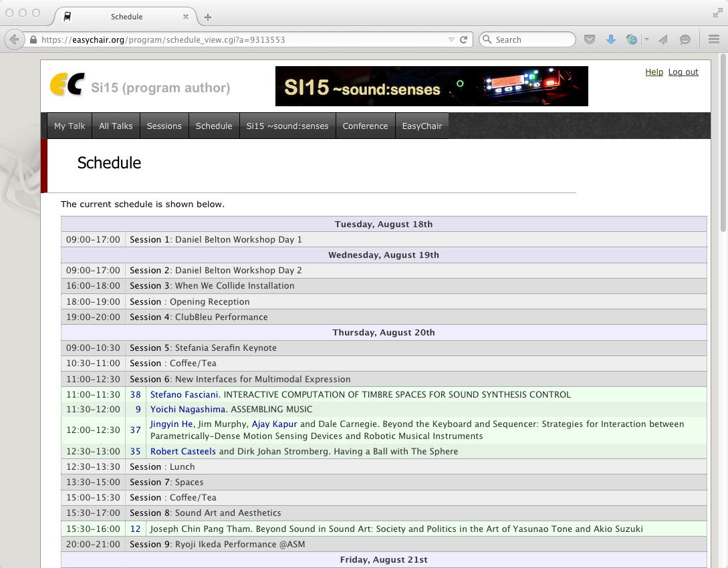Open the chat bubble icon
The image size is (728, 568).
pos(685,39)
